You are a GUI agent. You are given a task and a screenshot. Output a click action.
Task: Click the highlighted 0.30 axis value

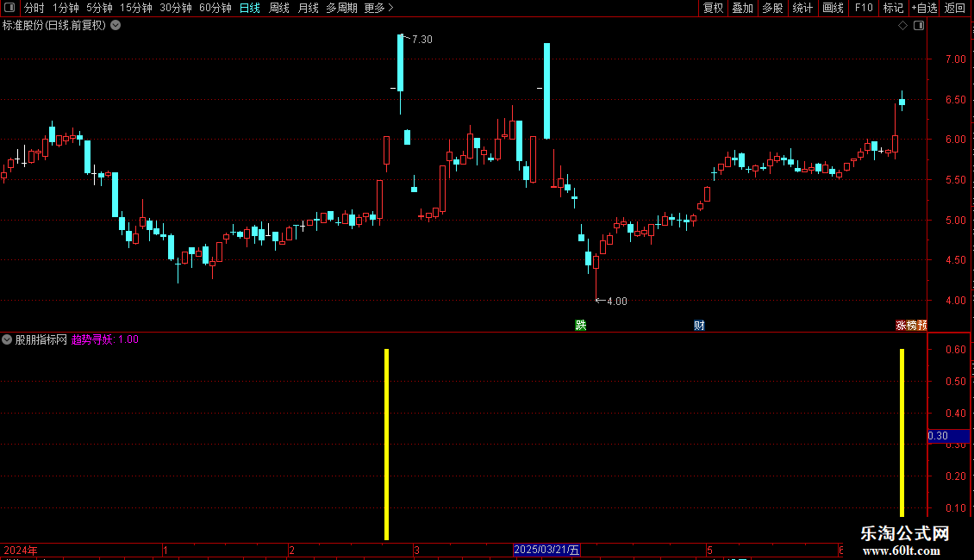point(948,436)
